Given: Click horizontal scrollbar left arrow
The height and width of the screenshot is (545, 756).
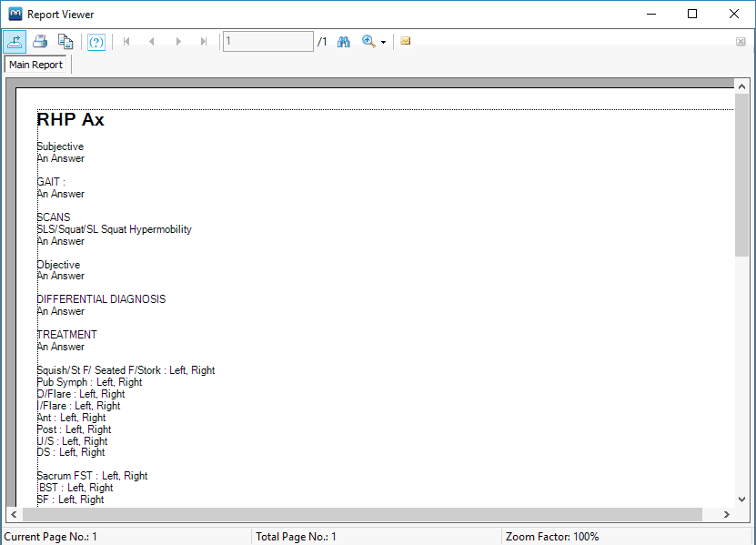Looking at the screenshot, I should coord(14,515).
